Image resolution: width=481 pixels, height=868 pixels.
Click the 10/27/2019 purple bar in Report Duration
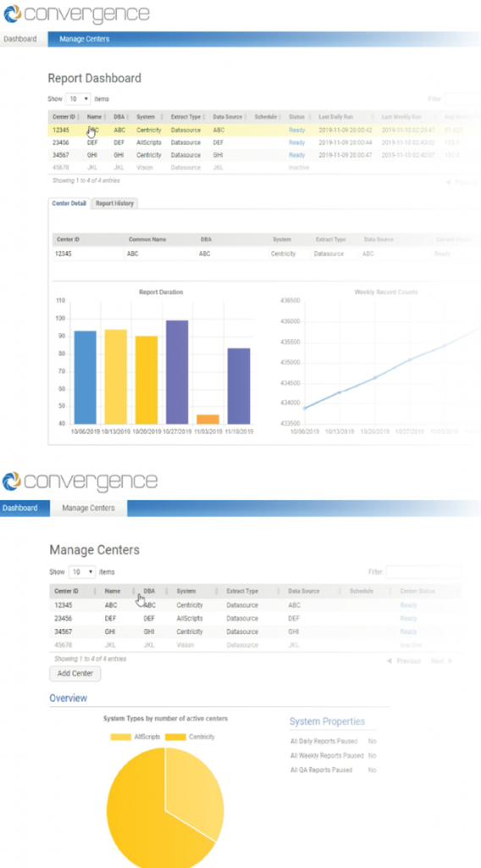(177, 372)
